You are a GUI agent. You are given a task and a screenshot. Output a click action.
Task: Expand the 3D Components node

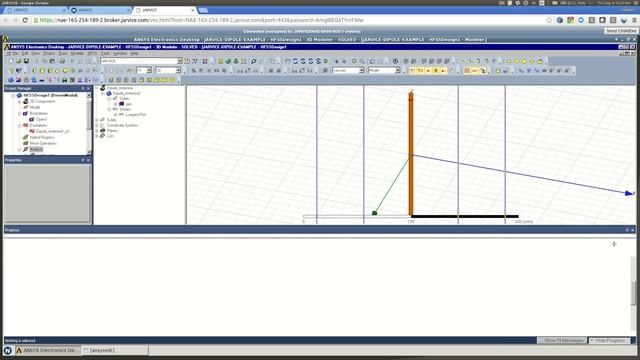coord(20,101)
